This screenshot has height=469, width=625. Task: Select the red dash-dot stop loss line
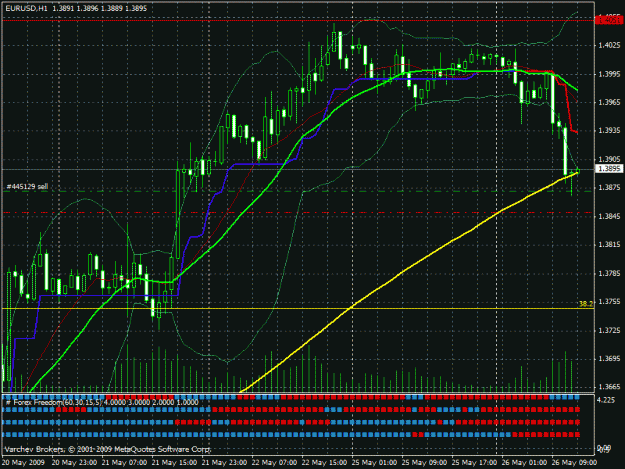(298, 213)
